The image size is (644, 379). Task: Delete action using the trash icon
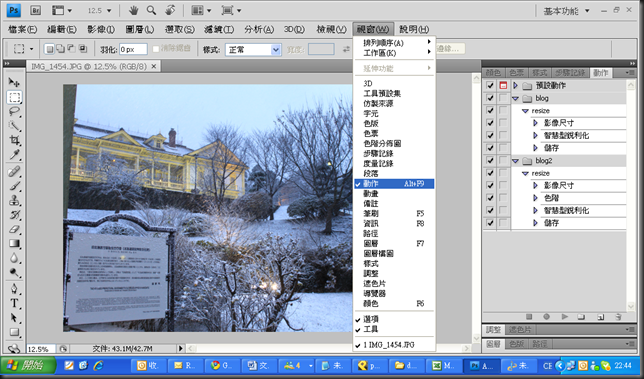tap(618, 317)
